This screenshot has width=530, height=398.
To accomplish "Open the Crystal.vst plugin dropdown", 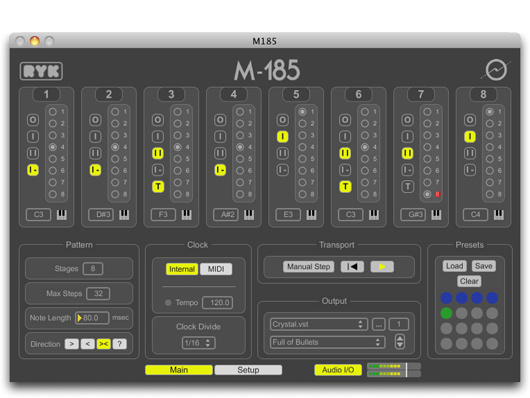I will point(319,324).
